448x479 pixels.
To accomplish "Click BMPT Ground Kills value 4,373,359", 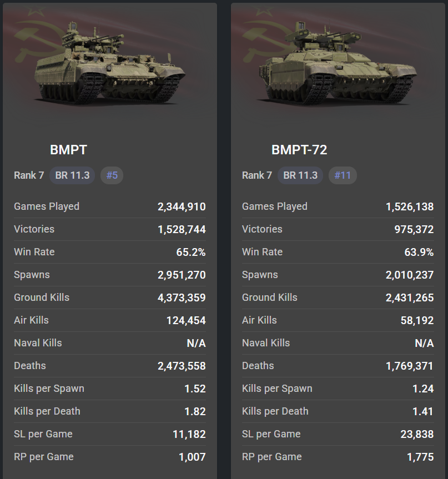I will click(182, 298).
